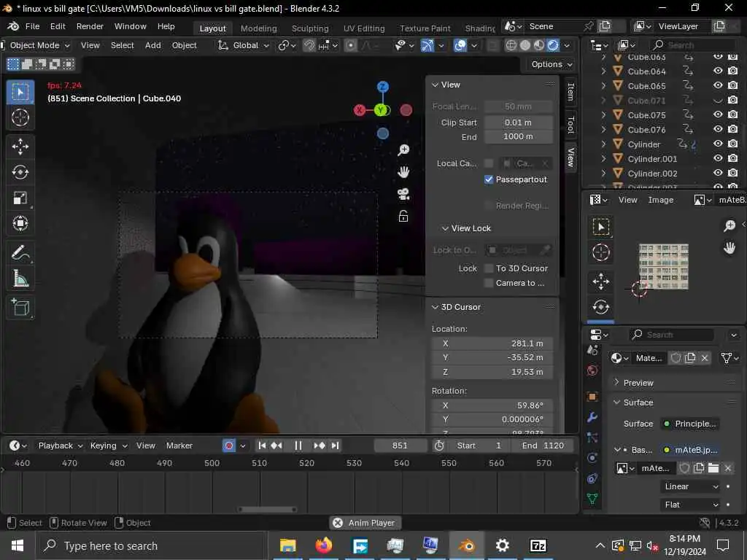Toggle Cylinder.001 viewport visibility eye
The height and width of the screenshot is (560, 747).
[x=718, y=158]
